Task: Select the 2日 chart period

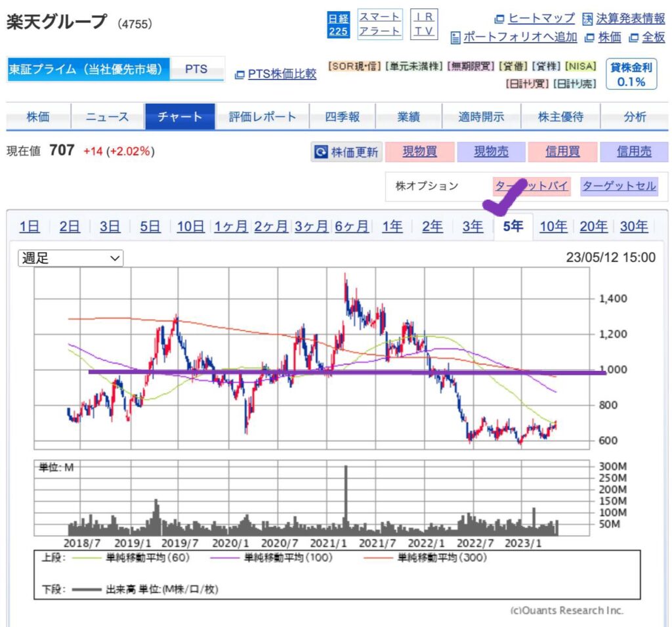Action: coord(70,227)
